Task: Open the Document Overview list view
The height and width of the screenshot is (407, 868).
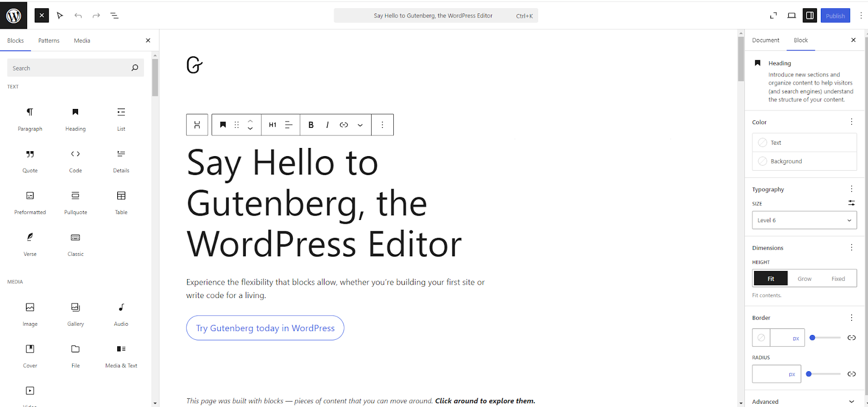Action: tap(114, 15)
